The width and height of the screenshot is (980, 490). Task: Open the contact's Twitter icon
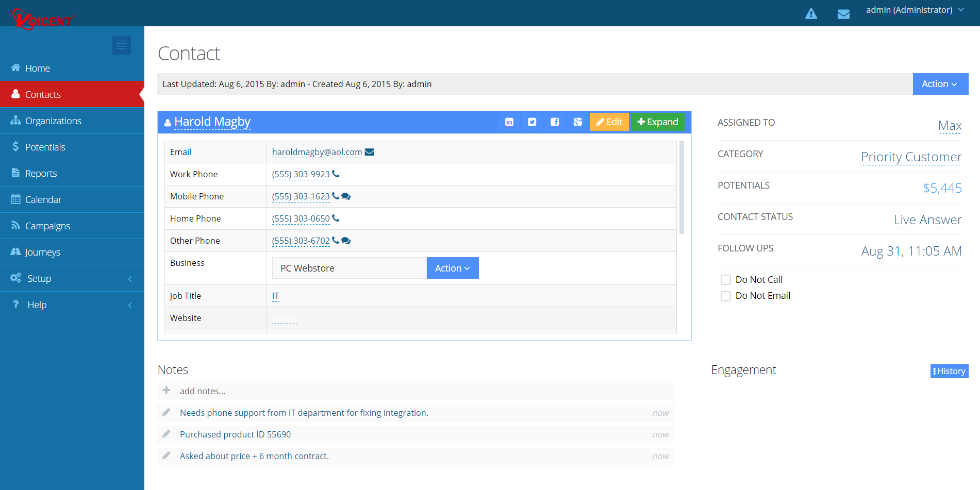click(x=531, y=122)
